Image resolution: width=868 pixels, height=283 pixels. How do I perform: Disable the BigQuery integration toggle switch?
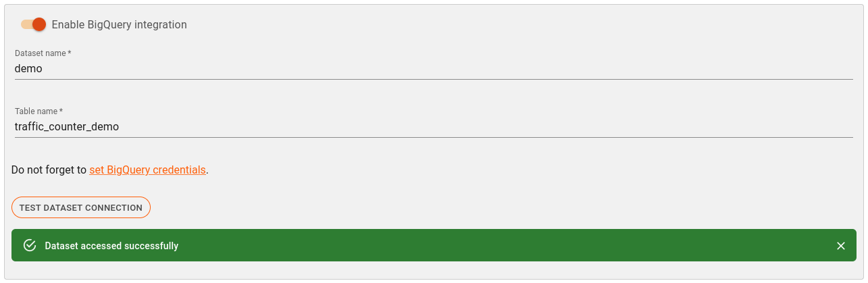(32, 24)
